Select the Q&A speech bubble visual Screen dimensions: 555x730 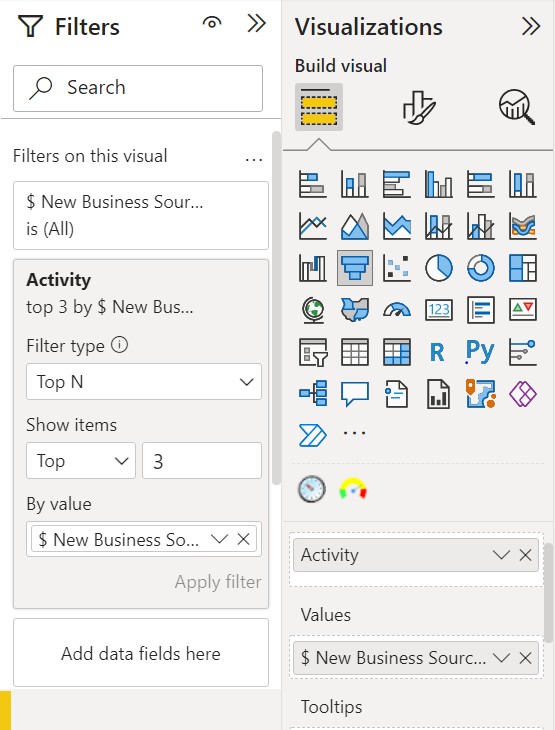coord(355,394)
